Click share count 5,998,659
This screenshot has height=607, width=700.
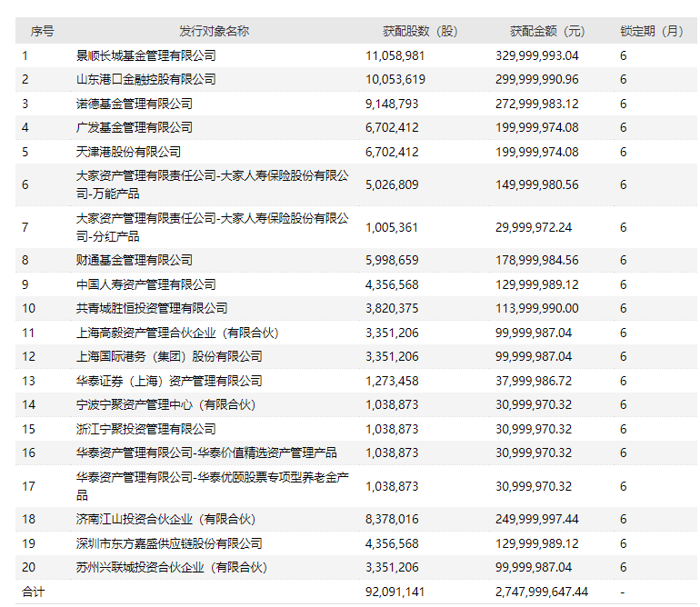tap(392, 260)
